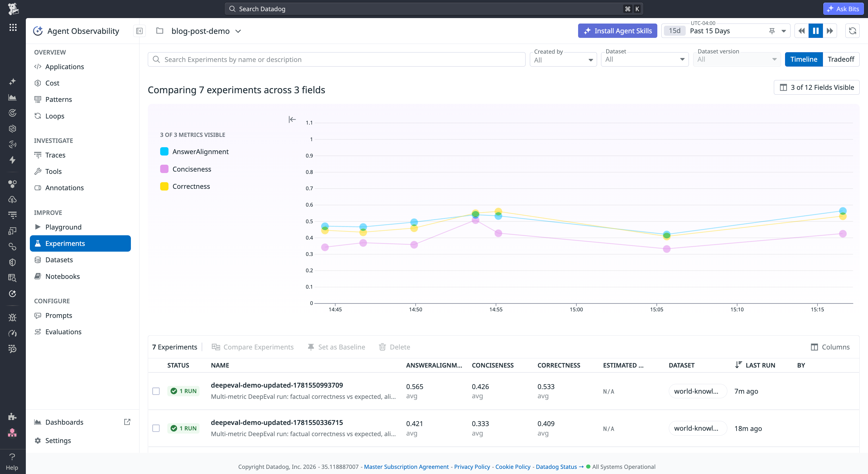Open the external link icon beside Dashboards

(x=127, y=422)
